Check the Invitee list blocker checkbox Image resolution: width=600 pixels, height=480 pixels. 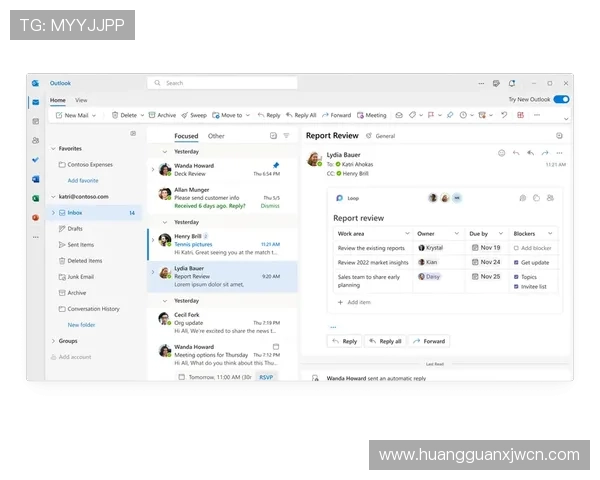[x=516, y=286]
